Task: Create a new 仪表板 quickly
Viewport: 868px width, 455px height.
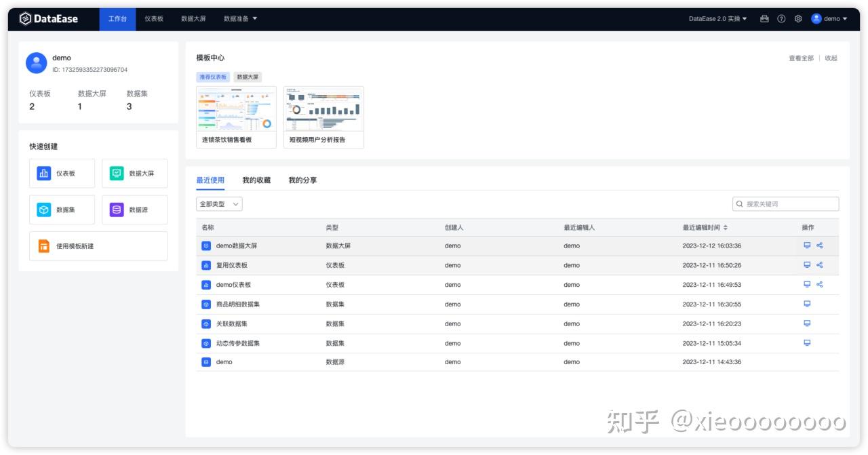Action: click(x=62, y=174)
